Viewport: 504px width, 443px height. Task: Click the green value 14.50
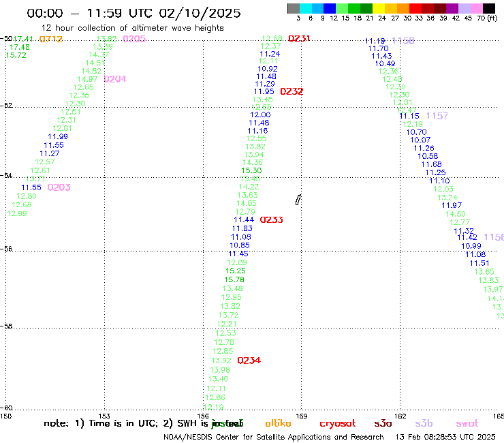pos(456,214)
